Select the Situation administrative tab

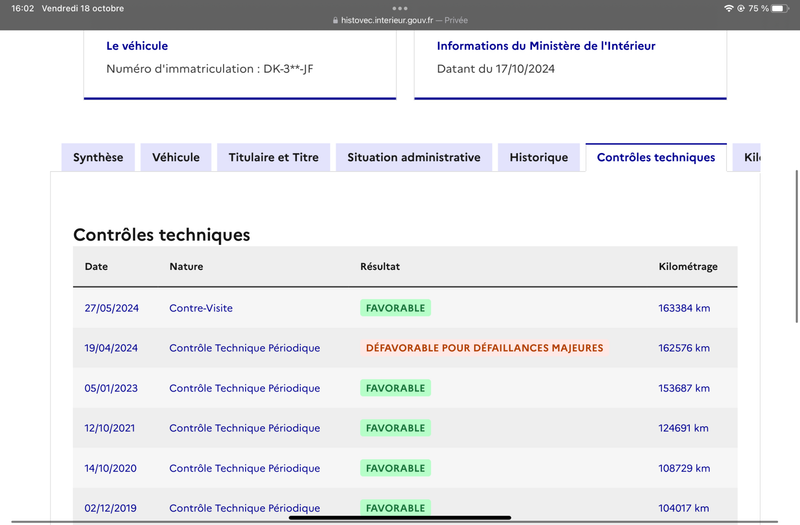pyautogui.click(x=414, y=157)
